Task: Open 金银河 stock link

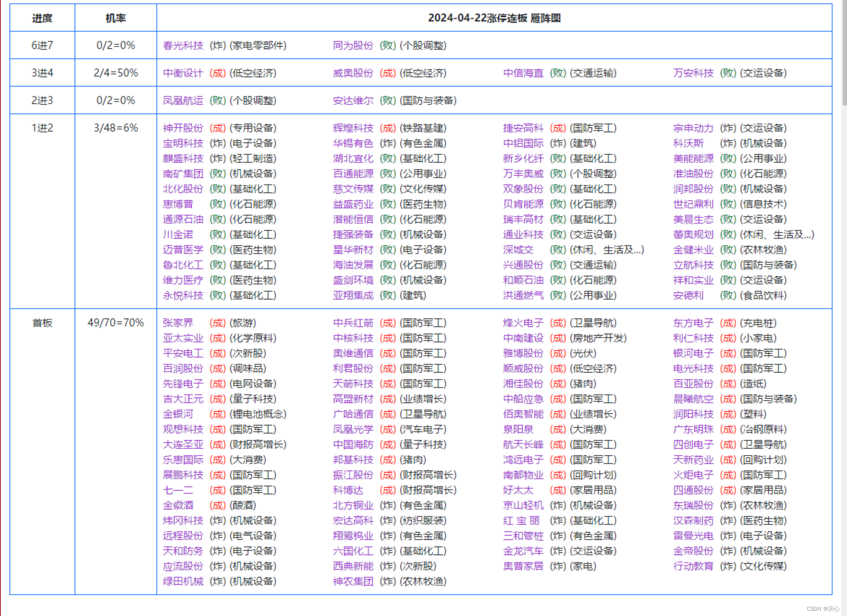Action: tap(178, 414)
